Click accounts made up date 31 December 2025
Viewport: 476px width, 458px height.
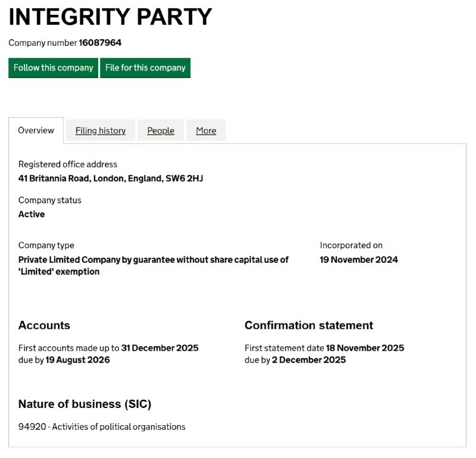point(159,348)
